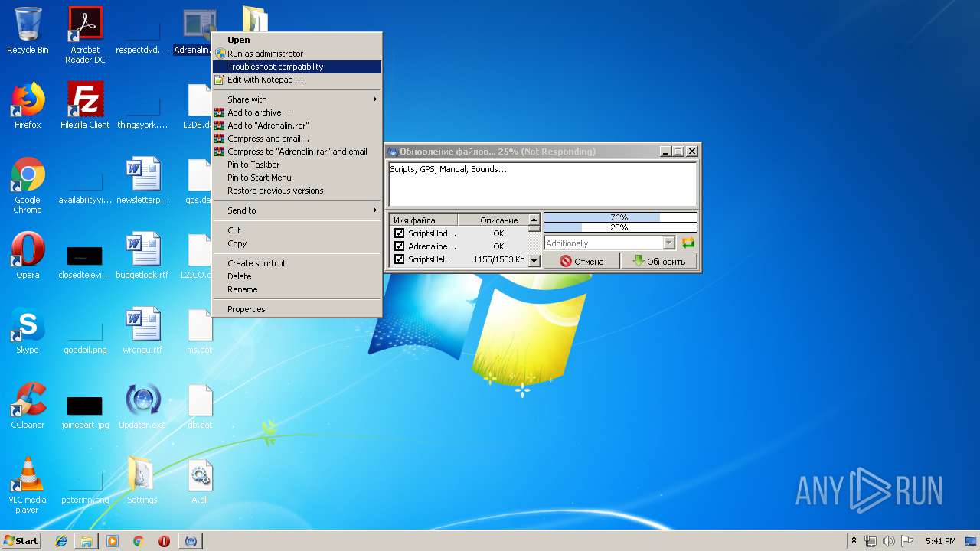Choose Add to "Adrenalin.rar"

[297, 126]
